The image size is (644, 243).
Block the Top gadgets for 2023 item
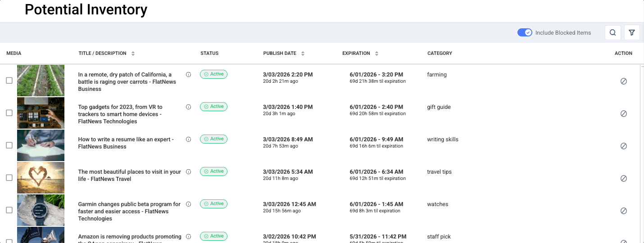tap(623, 114)
